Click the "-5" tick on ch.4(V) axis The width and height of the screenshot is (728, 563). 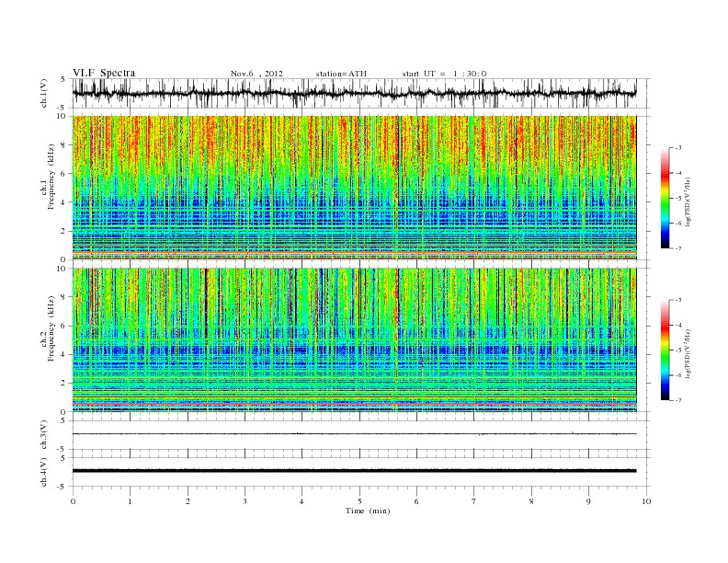(x=62, y=487)
